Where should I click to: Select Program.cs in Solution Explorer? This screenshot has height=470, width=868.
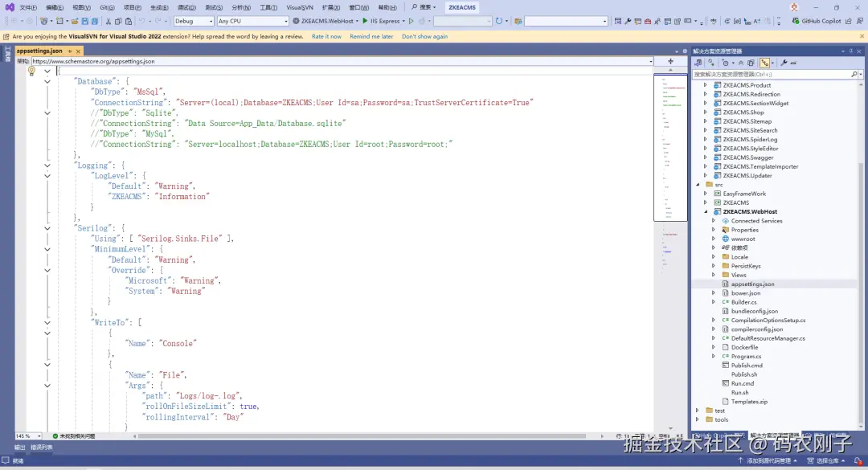pos(746,357)
